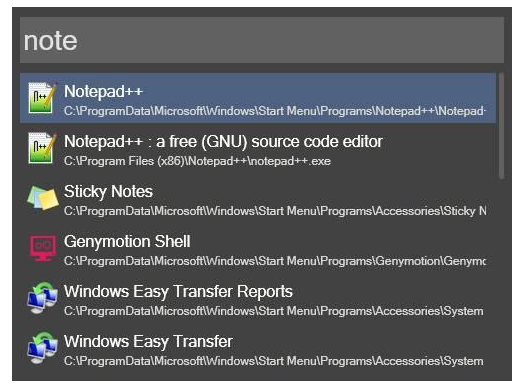The image size is (519, 390).
Task: Select the last Windows Easy Transfer title
Action: click(x=148, y=341)
